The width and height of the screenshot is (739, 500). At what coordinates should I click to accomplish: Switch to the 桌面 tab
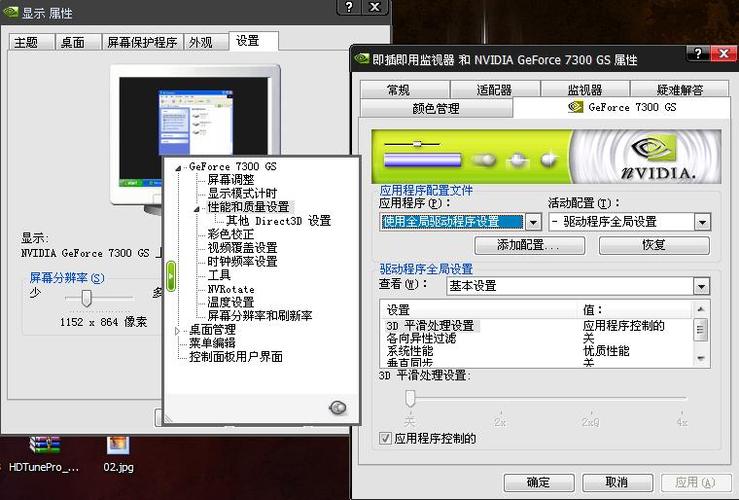click(x=78, y=42)
